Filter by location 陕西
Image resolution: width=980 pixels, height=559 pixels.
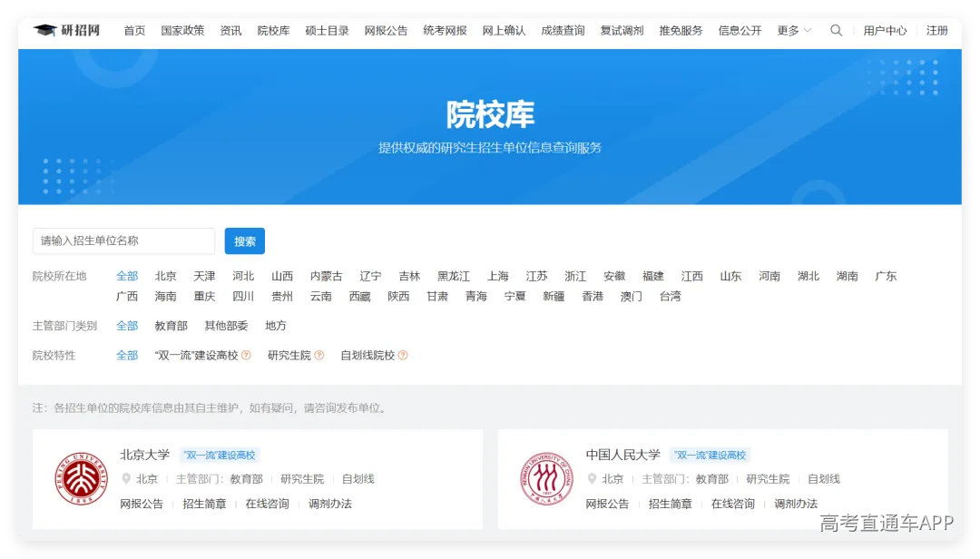(398, 296)
